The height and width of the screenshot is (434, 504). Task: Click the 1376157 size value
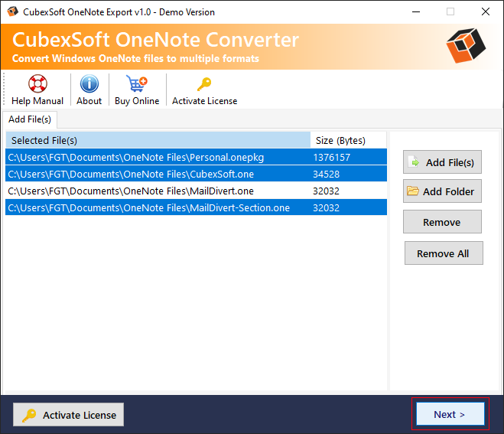pyautogui.click(x=331, y=157)
